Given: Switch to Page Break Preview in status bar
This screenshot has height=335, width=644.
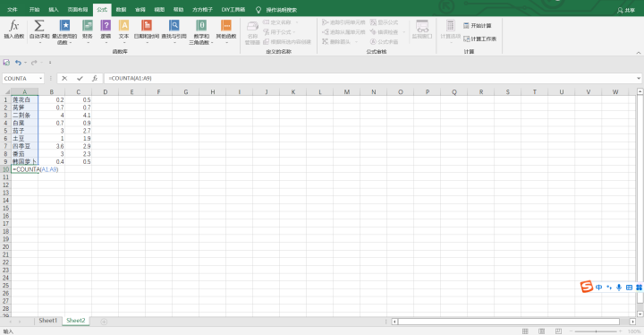Looking at the screenshot, I should pos(558,331).
